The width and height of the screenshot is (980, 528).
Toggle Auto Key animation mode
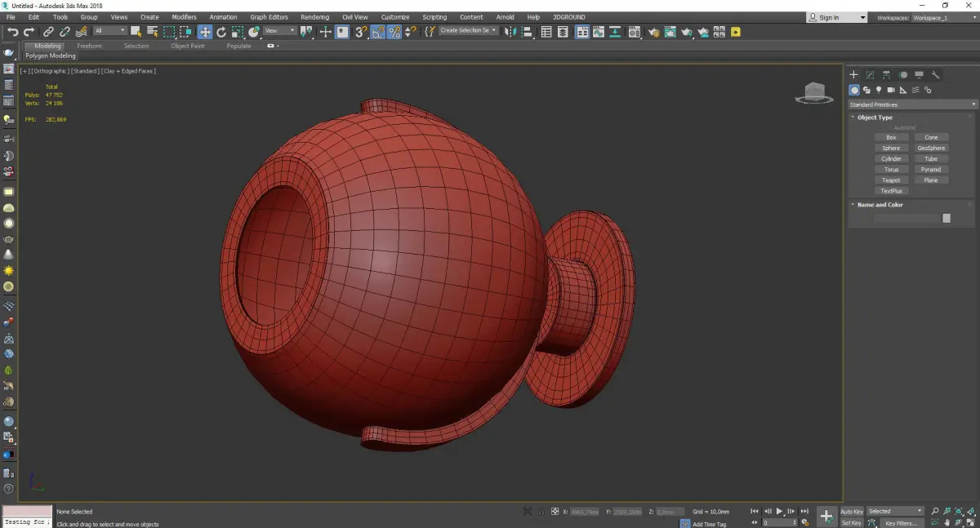tap(852, 512)
